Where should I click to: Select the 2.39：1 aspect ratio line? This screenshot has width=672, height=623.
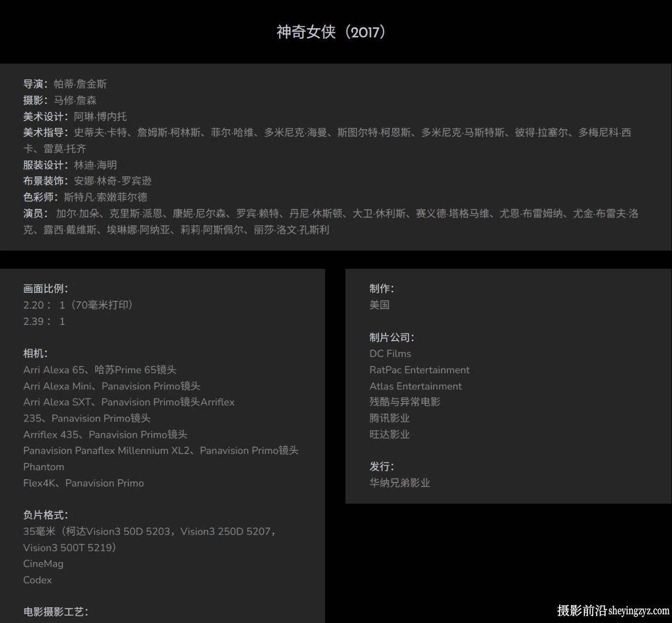[x=44, y=321]
